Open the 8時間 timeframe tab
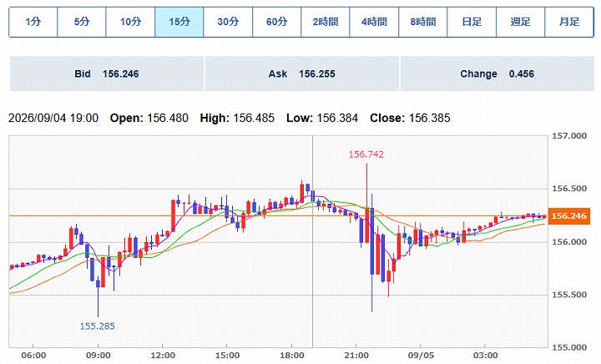 click(x=422, y=22)
